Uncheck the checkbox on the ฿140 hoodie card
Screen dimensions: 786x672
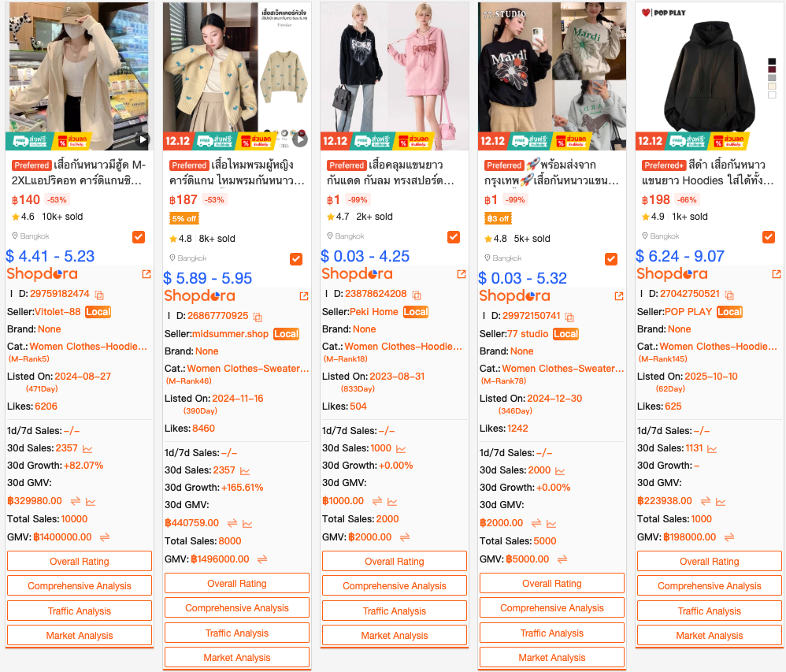(x=139, y=236)
